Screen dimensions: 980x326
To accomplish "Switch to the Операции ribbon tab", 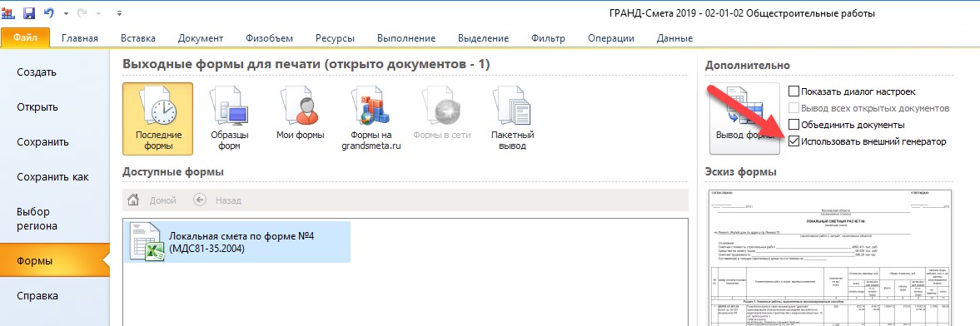I will pos(610,39).
